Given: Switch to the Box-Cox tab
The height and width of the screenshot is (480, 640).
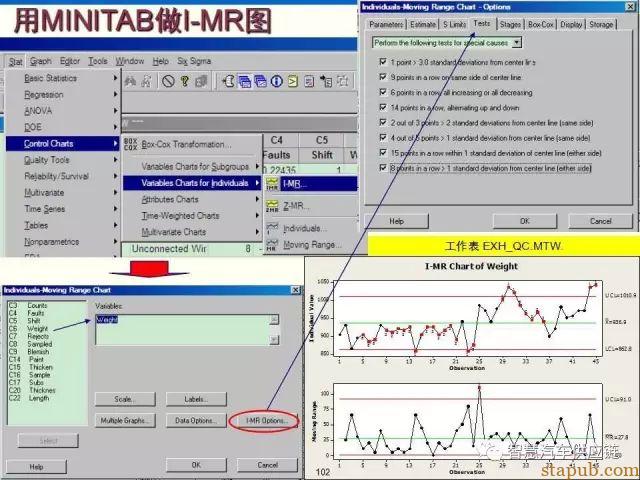Looking at the screenshot, I should click(x=540, y=24).
